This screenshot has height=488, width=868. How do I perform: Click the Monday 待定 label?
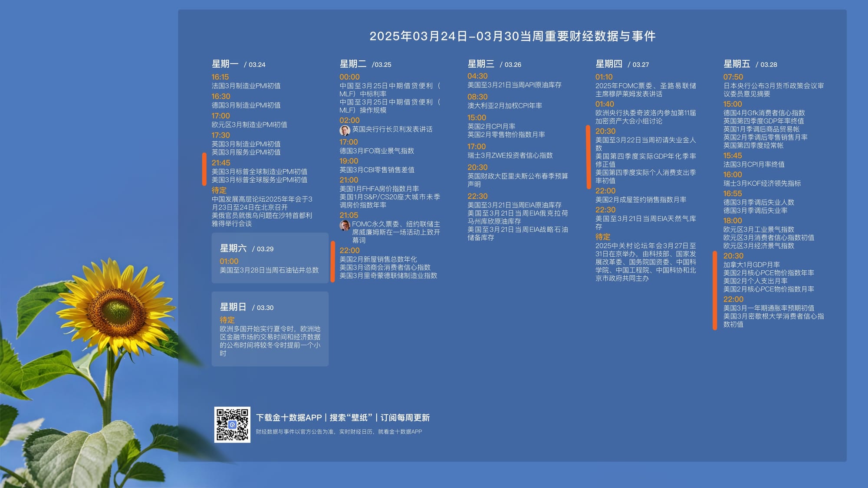point(219,190)
